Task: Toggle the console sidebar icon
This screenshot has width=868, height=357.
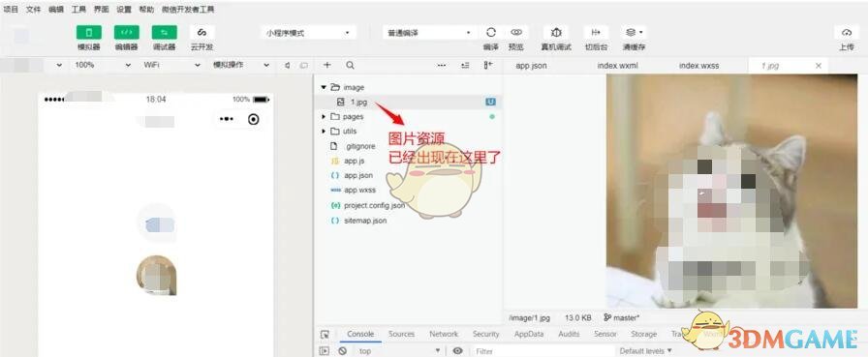Action: 325,351
